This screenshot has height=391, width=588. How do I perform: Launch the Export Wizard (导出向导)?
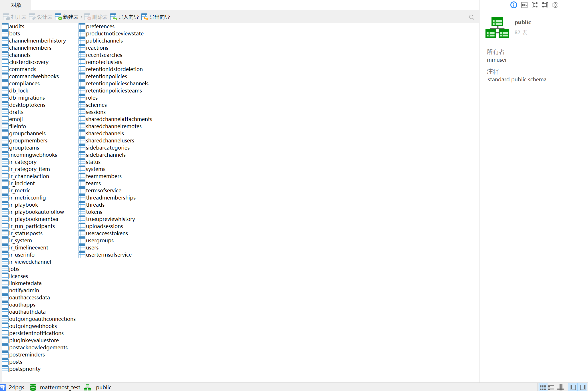(x=156, y=17)
